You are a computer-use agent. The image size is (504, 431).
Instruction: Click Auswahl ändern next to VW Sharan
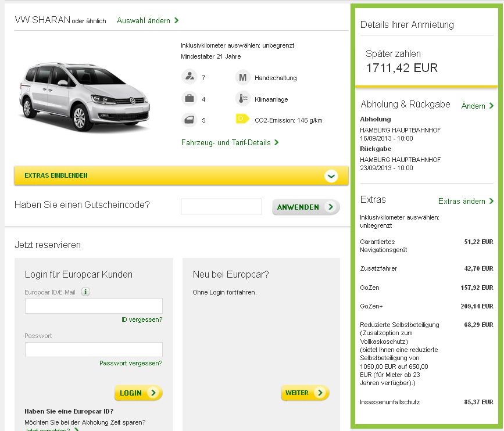147,20
